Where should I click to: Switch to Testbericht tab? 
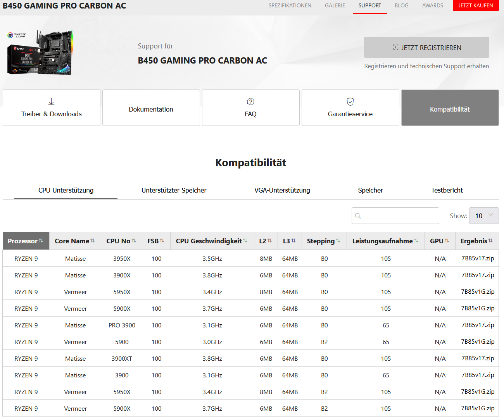pos(447,190)
